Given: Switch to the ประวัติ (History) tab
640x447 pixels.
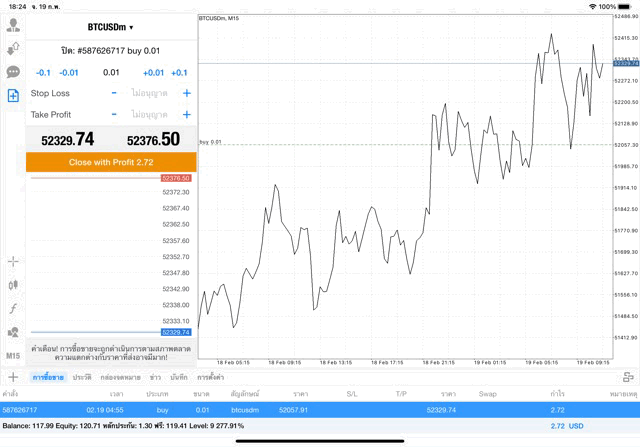Looking at the screenshot, I should [x=82, y=377].
